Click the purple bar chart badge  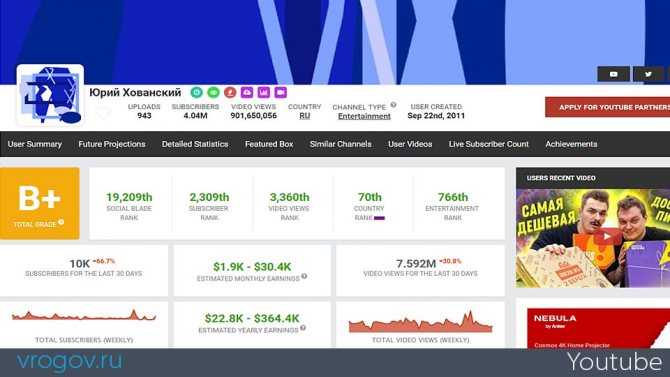(x=264, y=92)
